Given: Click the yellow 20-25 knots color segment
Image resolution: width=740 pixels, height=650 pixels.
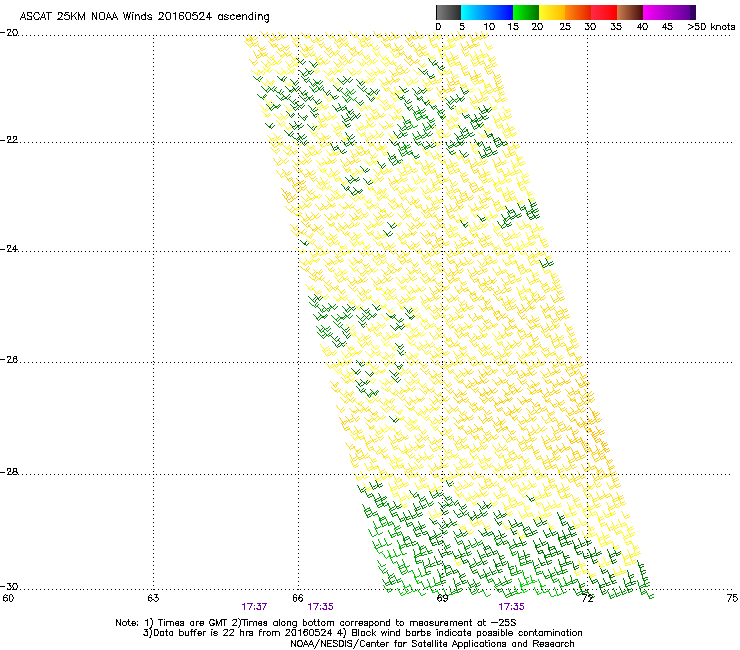Looking at the screenshot, I should (x=552, y=12).
